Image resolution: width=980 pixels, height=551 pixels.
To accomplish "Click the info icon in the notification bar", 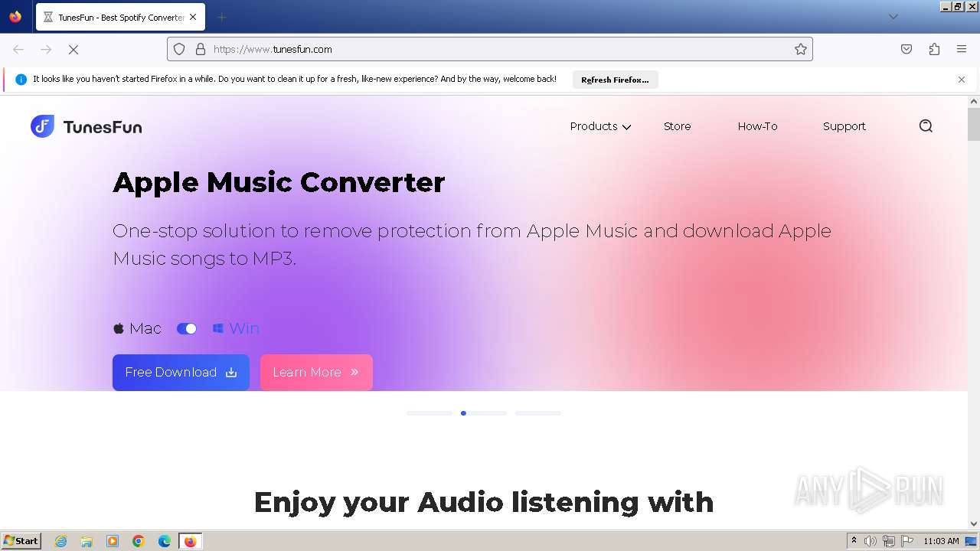I will click(x=21, y=80).
